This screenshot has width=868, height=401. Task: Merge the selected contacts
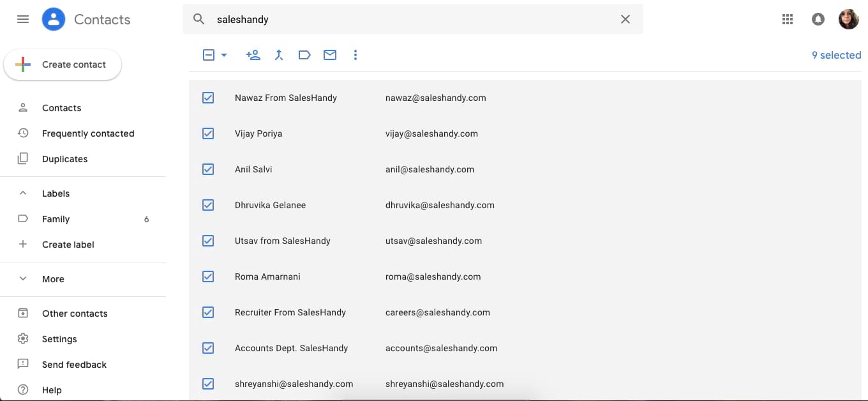pos(279,55)
